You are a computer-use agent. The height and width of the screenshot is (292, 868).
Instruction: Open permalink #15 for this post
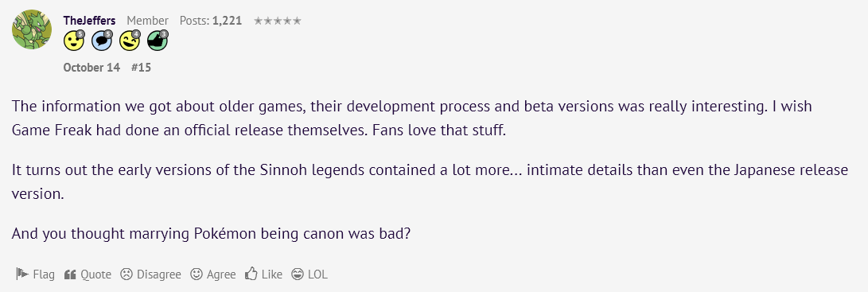click(141, 68)
